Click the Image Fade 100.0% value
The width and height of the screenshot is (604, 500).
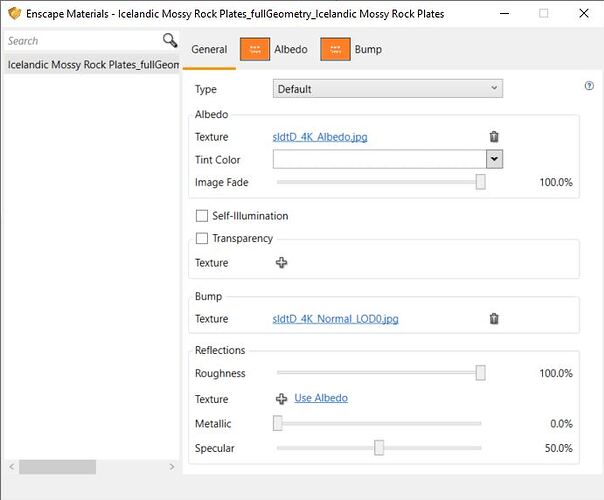[556, 182]
